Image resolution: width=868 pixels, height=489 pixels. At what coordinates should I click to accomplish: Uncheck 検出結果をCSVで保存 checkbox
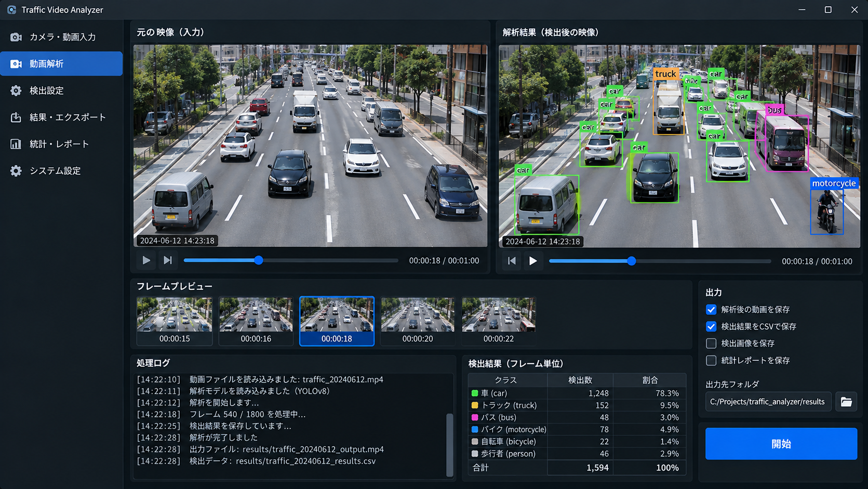711,326
